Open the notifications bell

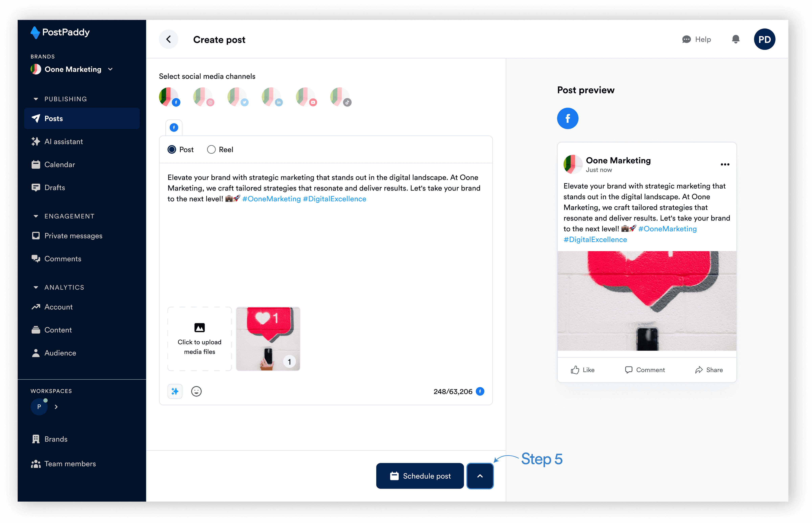tap(736, 39)
